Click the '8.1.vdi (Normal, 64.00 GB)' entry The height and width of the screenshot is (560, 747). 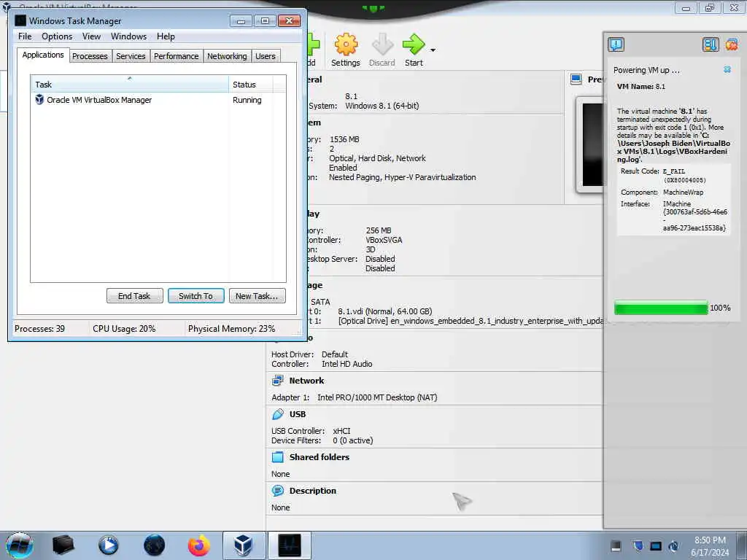tap(385, 311)
